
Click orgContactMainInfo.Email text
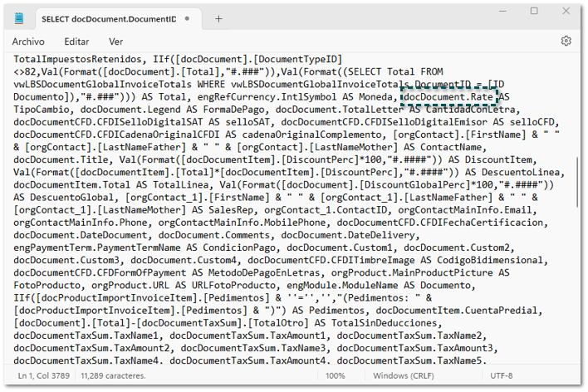(464, 210)
